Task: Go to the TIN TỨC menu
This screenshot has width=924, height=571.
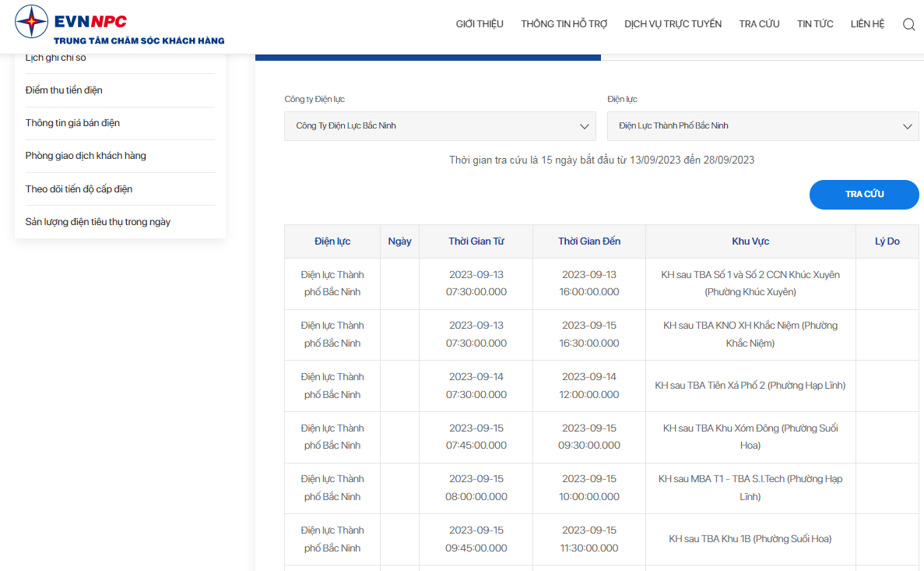Action: pyautogui.click(x=815, y=24)
